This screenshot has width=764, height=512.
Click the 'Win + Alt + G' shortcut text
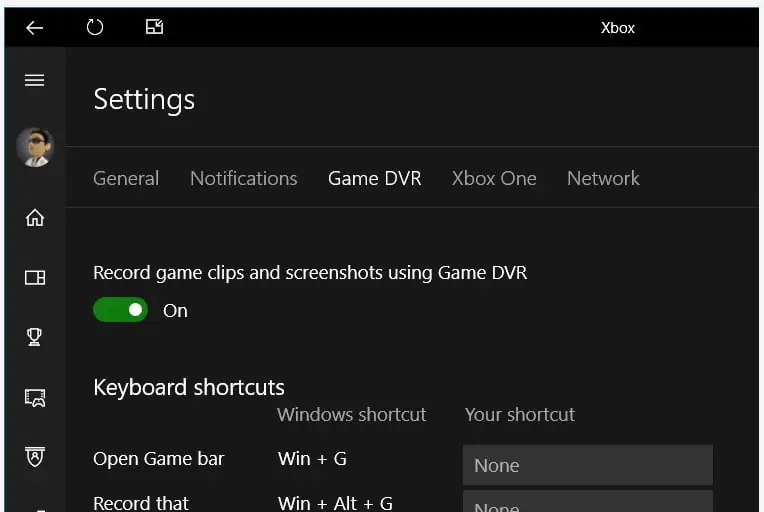(x=335, y=503)
